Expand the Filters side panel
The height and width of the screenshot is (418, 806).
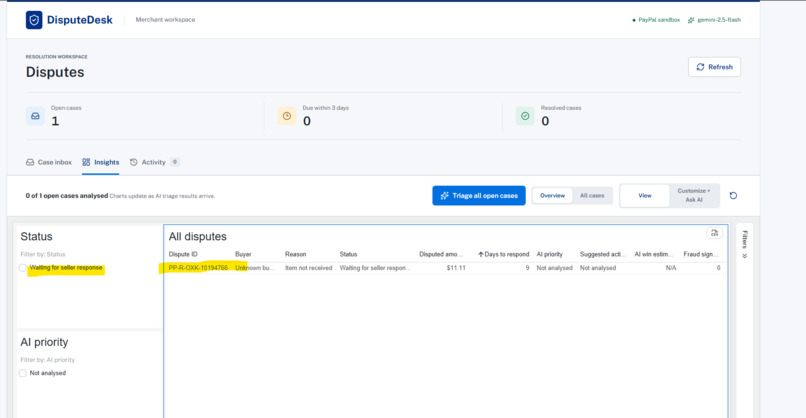pos(744,244)
